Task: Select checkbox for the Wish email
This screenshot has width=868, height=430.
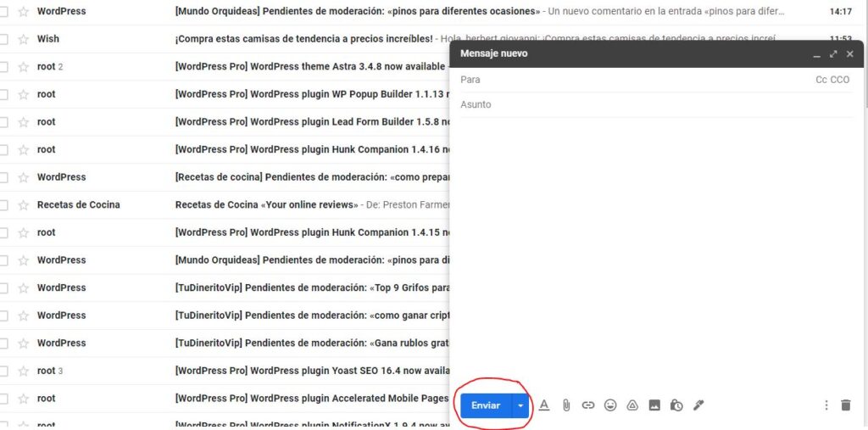Action: 3,39
